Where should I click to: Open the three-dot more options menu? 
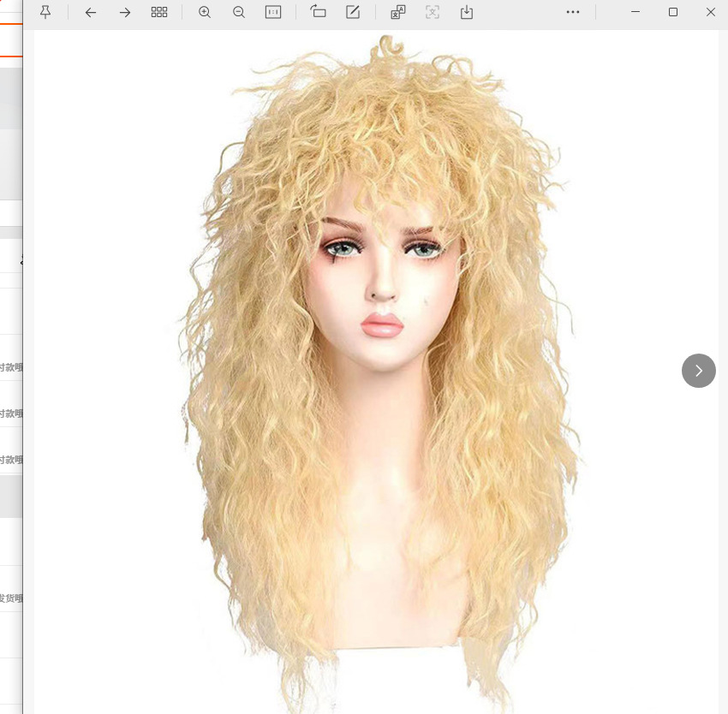click(573, 12)
